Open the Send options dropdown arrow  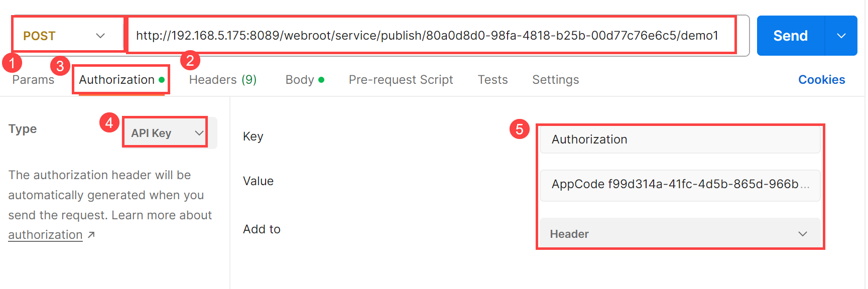coord(841,36)
